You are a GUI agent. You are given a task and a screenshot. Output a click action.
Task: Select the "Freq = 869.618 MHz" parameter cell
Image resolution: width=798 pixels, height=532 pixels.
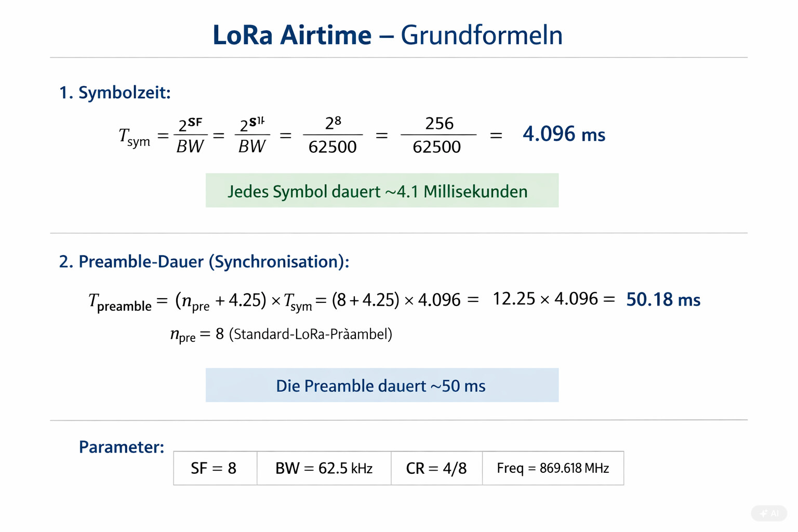pyautogui.click(x=553, y=468)
